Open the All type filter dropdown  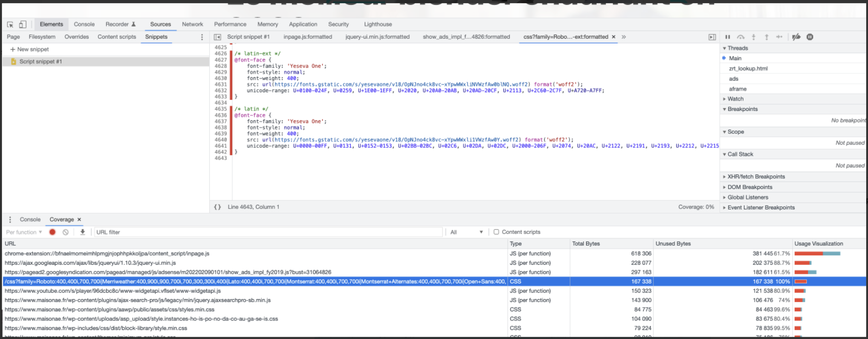pos(466,232)
